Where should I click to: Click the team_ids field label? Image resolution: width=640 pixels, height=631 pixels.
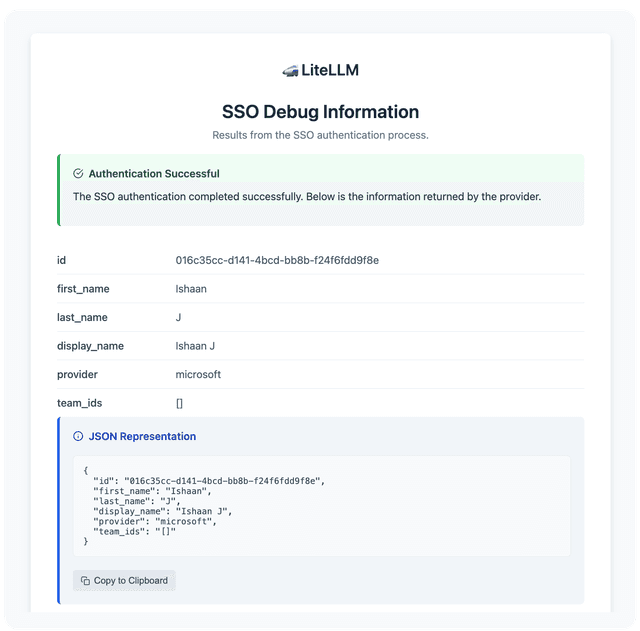[80, 403]
